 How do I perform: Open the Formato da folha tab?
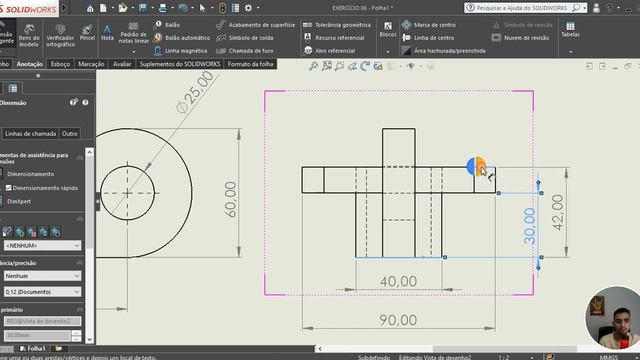click(x=250, y=64)
